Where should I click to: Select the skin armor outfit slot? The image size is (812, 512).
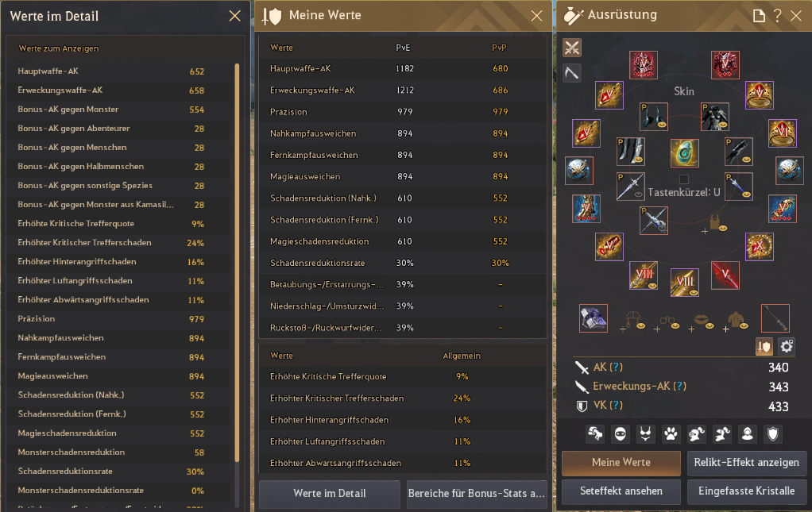coord(714,117)
